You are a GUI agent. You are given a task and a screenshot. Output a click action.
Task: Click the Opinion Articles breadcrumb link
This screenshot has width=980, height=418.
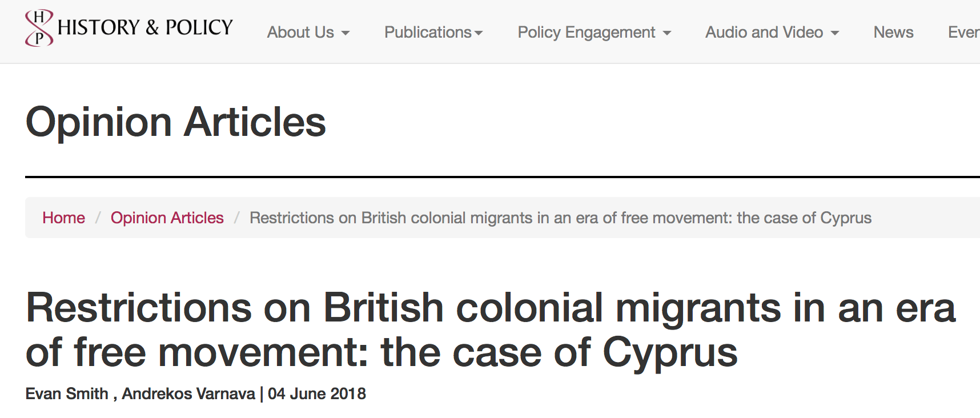click(x=167, y=218)
